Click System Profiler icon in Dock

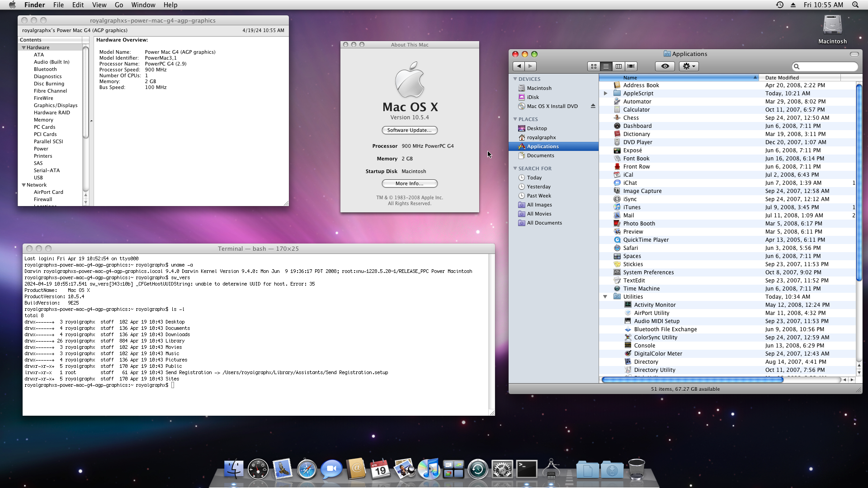(552, 469)
